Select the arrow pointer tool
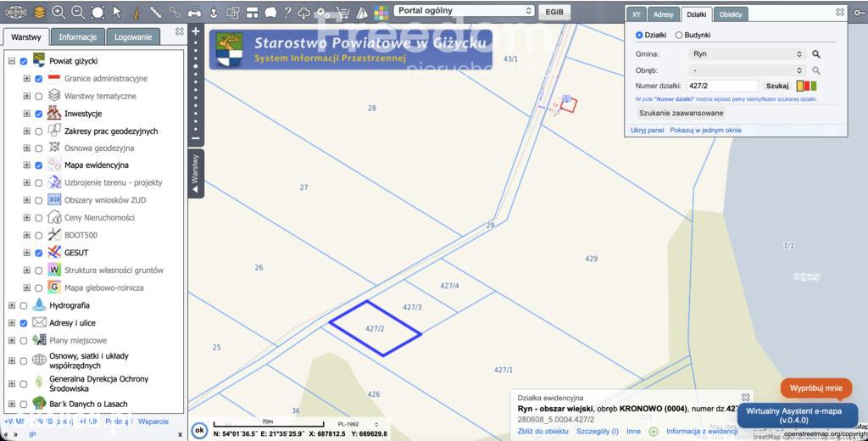The height and width of the screenshot is (441, 868). pos(117,12)
